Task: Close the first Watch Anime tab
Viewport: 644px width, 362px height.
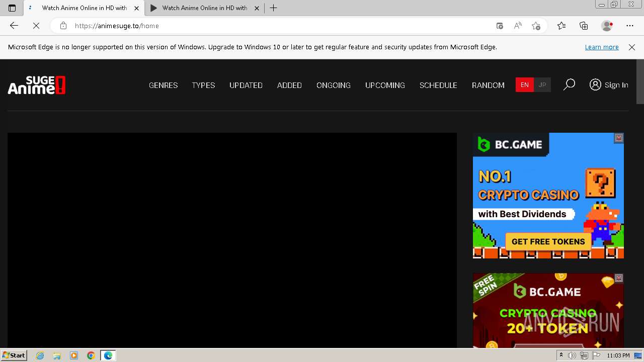Action: pos(136,8)
